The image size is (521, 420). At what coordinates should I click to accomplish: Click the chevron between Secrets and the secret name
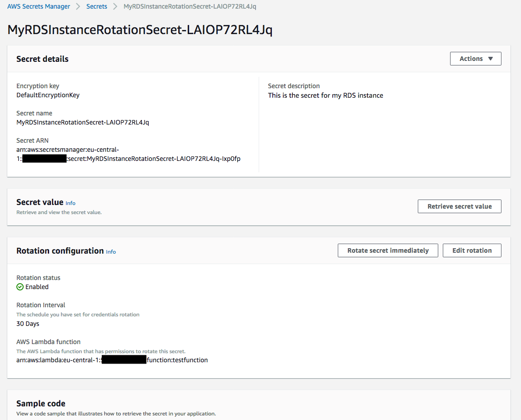pos(115,6)
